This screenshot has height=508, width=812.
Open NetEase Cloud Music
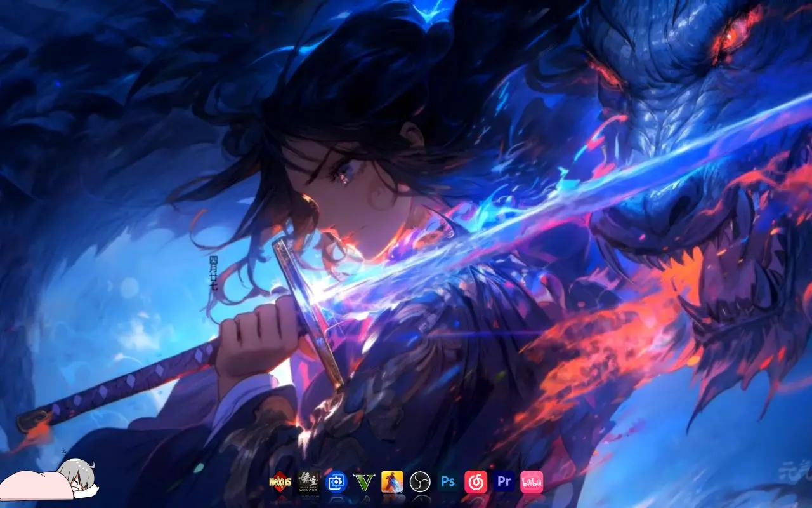pyautogui.click(x=476, y=482)
